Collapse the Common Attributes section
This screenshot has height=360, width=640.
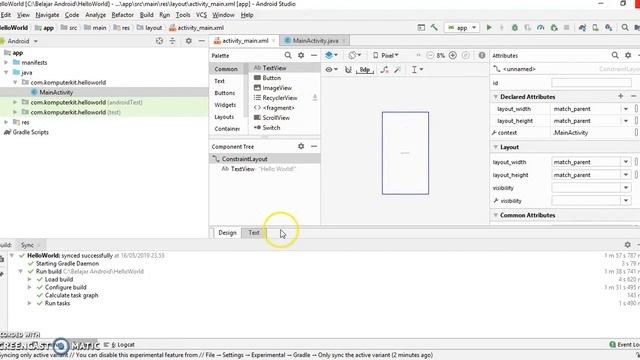coord(496,215)
